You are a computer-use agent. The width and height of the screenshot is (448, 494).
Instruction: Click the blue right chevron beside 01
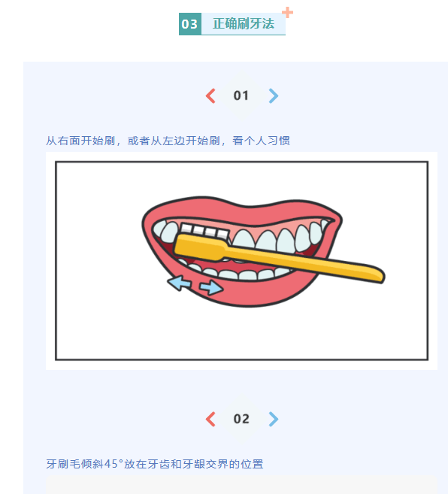(x=274, y=95)
